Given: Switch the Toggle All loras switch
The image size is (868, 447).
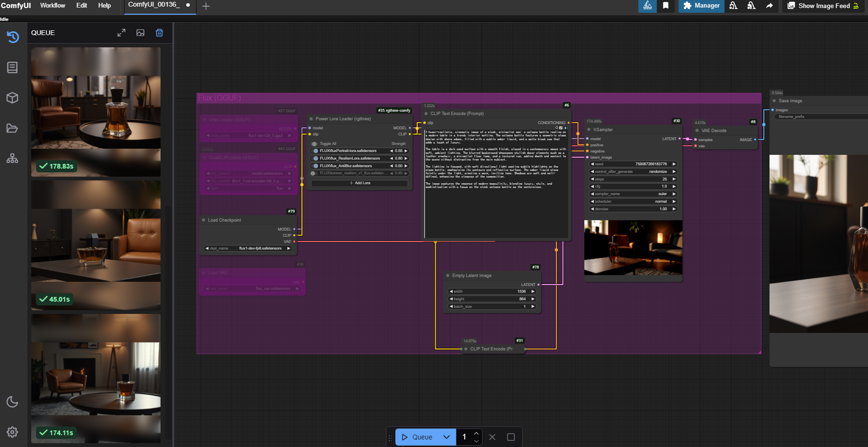Looking at the screenshot, I should click(314, 144).
